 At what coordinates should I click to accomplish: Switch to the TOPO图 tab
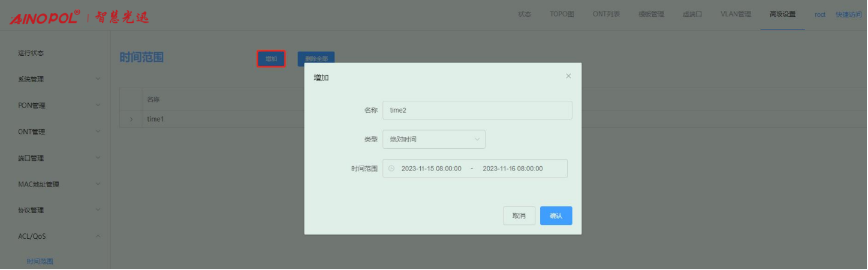[x=562, y=14]
